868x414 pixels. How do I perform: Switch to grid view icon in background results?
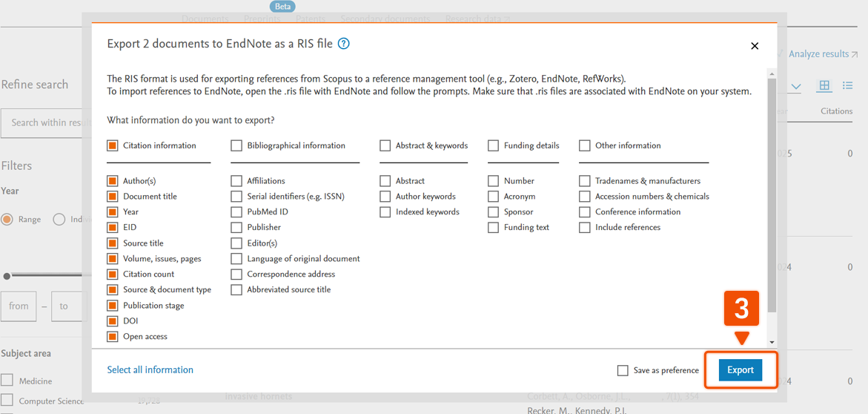824,85
